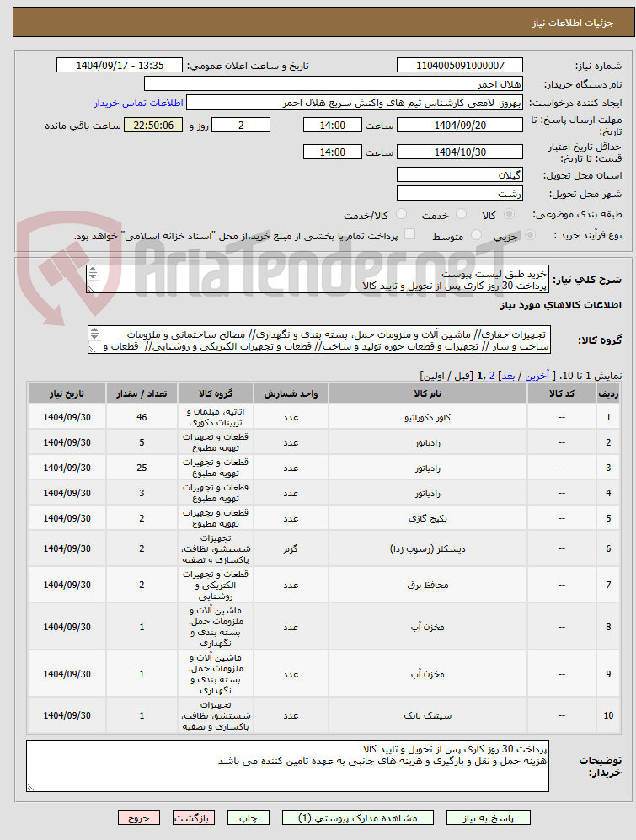The width and height of the screenshot is (636, 840).
Task: Click the گرم unit cell in row 6
Action: pos(291,548)
